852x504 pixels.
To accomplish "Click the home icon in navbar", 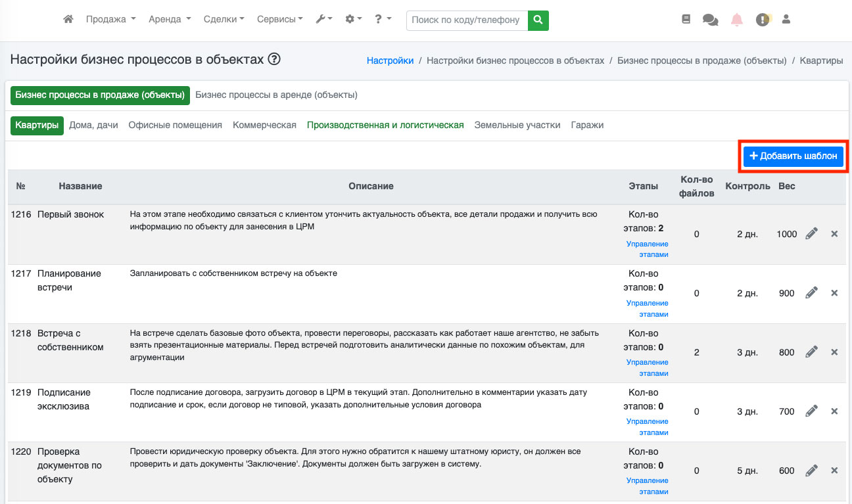I will pos(68,20).
